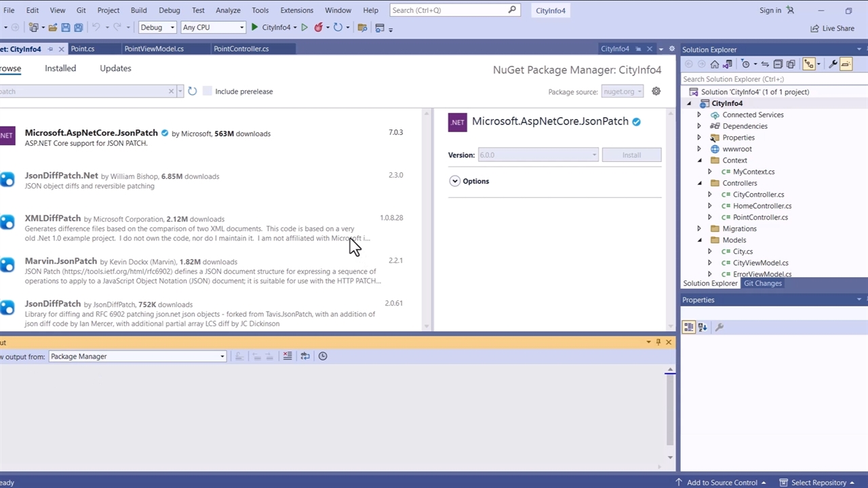Switch the Properties panel to alphabetical sorting

(x=703, y=327)
